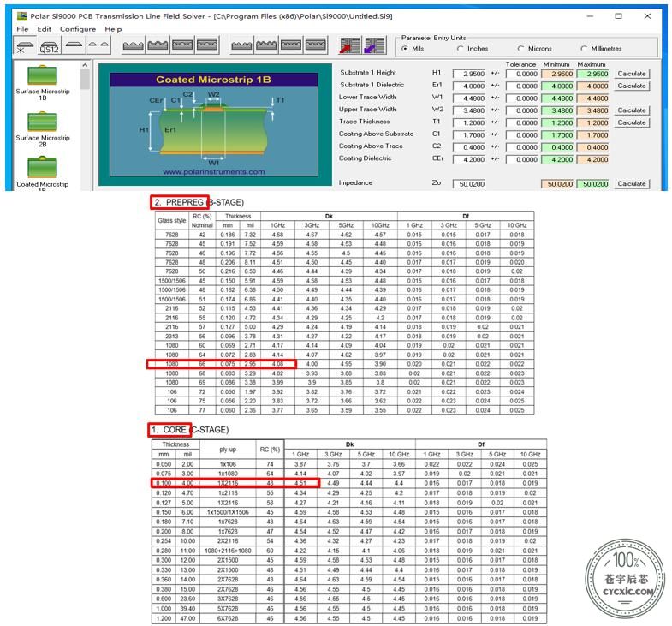Pick the Surface Microstrip 2B structure

(43, 129)
